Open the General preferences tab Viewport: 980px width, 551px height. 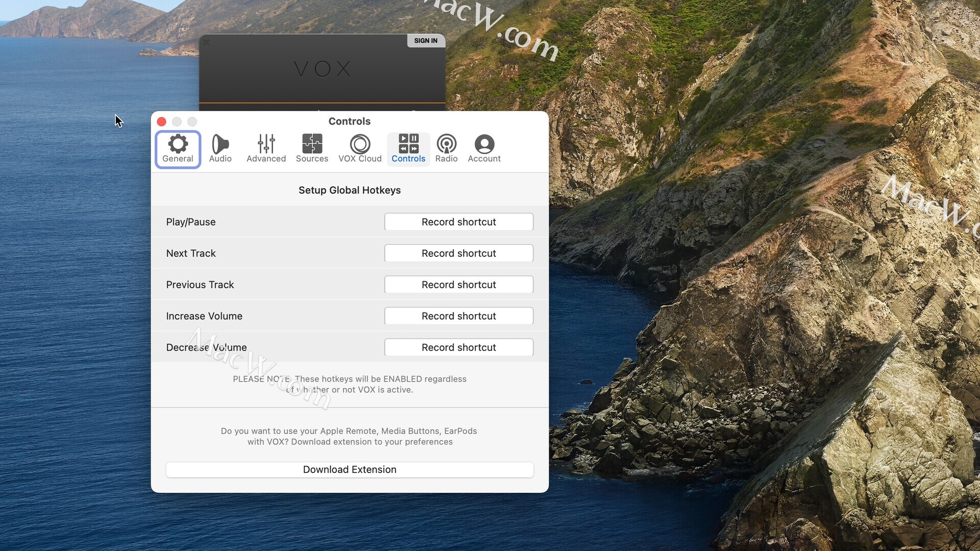pos(178,149)
